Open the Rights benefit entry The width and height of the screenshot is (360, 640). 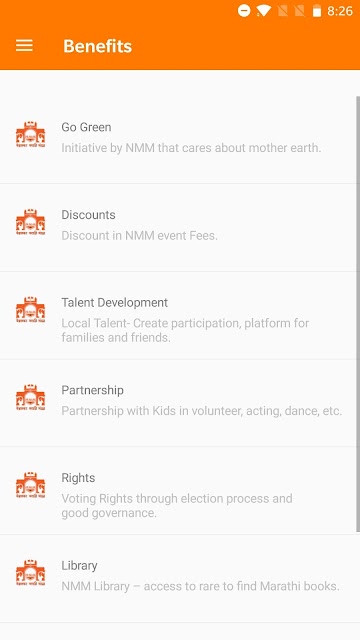tap(178, 491)
